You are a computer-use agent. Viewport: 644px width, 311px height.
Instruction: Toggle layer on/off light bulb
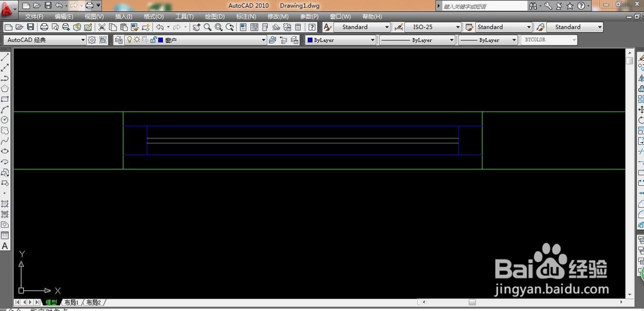tap(129, 40)
